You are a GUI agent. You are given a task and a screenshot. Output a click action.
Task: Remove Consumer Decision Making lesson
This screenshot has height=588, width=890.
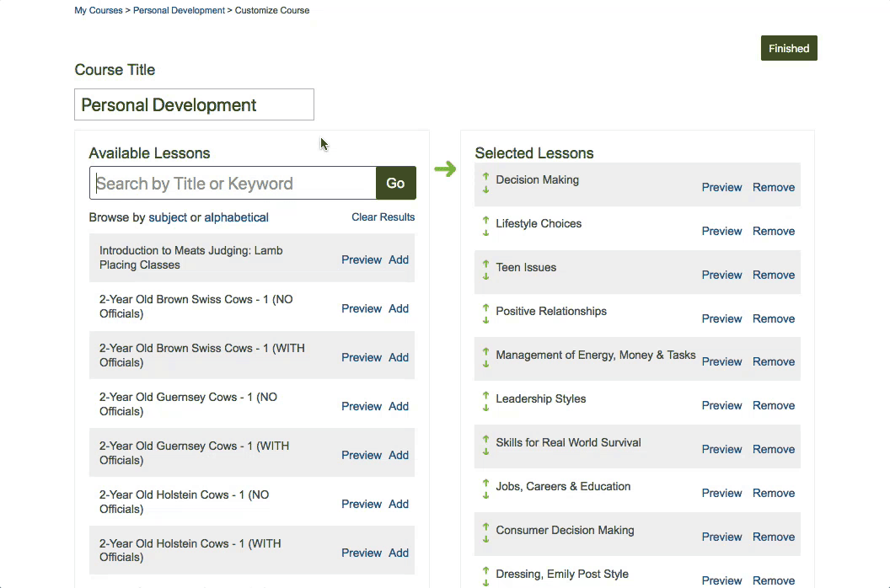click(774, 536)
